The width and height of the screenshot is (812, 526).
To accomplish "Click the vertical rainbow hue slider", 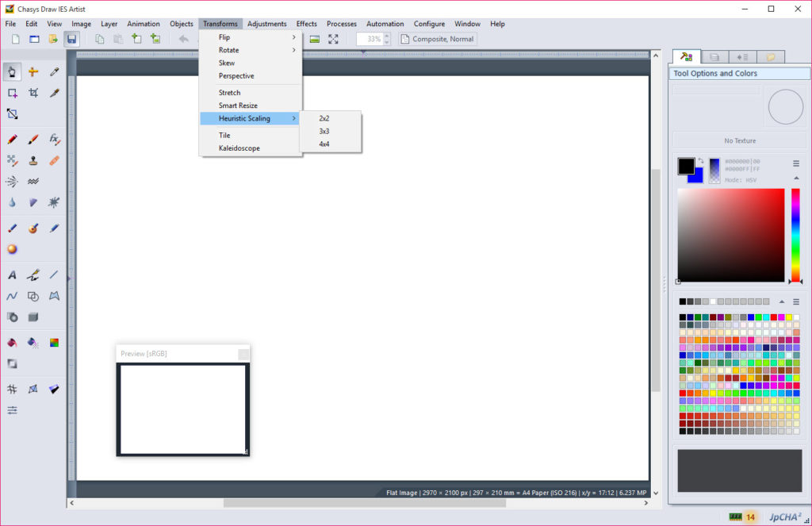I will tap(795, 234).
